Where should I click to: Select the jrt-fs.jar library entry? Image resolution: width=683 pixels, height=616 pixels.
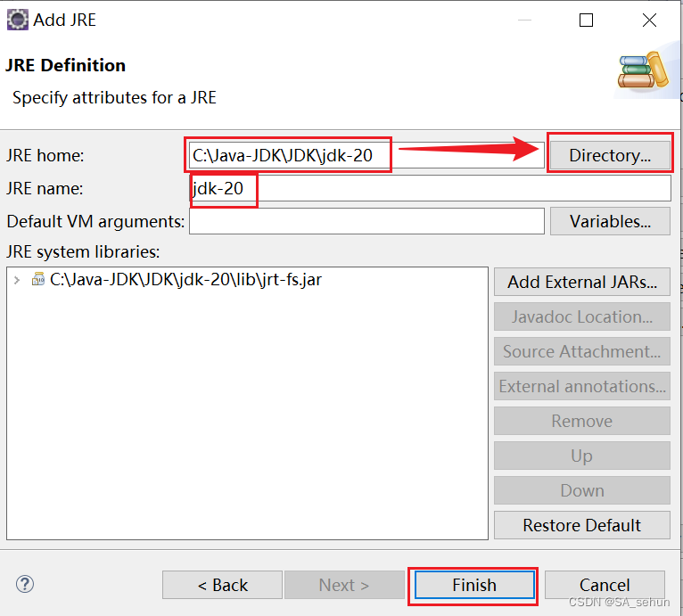tap(185, 280)
